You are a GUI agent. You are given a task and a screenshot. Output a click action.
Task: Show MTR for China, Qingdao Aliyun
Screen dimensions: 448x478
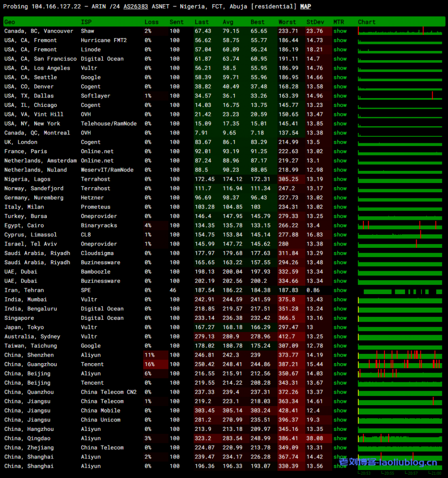tap(340, 439)
